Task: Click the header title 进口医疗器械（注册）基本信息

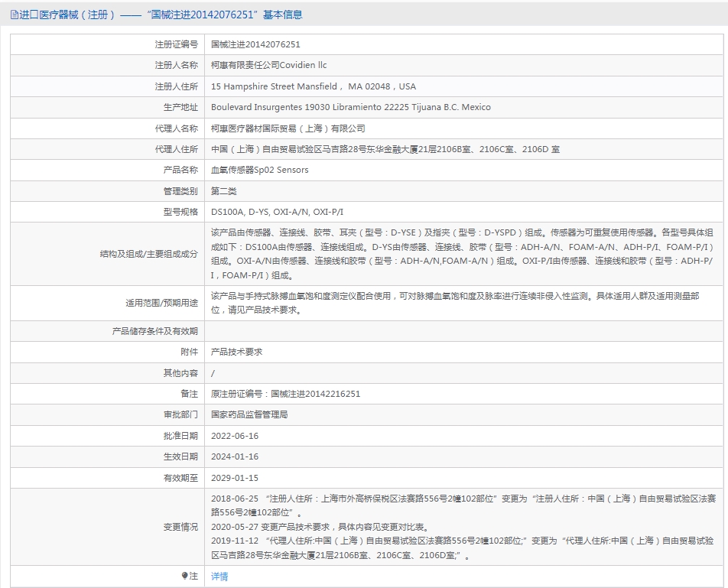Action: [161, 15]
